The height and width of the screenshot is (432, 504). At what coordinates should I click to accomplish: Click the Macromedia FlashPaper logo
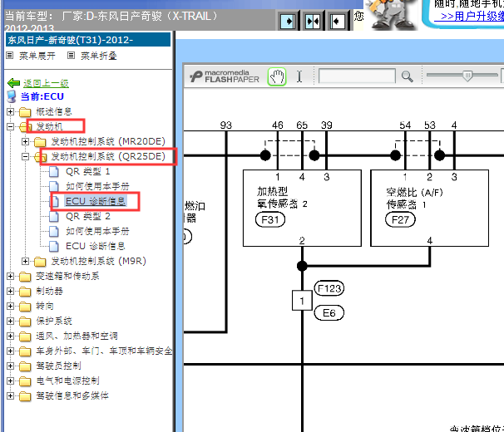pos(224,76)
